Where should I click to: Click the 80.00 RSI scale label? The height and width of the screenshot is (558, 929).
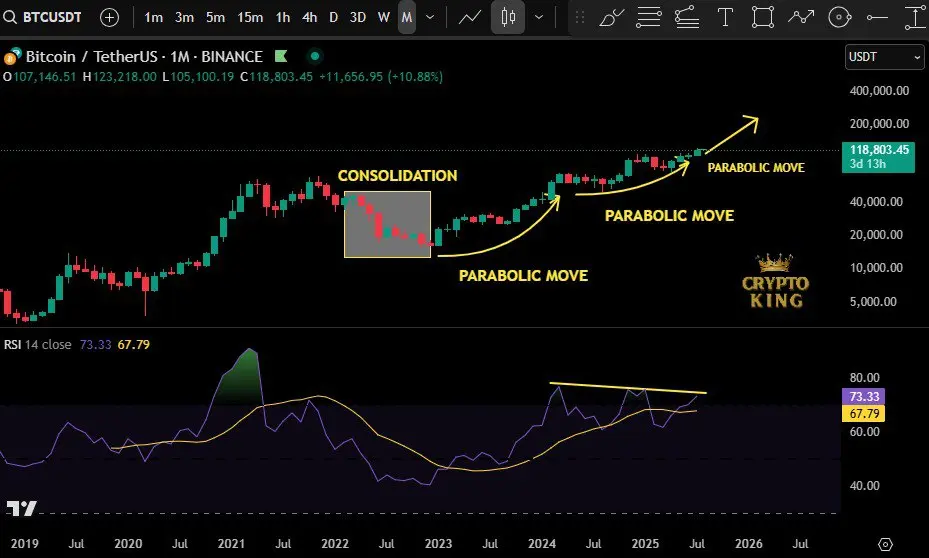pyautogui.click(x=864, y=378)
